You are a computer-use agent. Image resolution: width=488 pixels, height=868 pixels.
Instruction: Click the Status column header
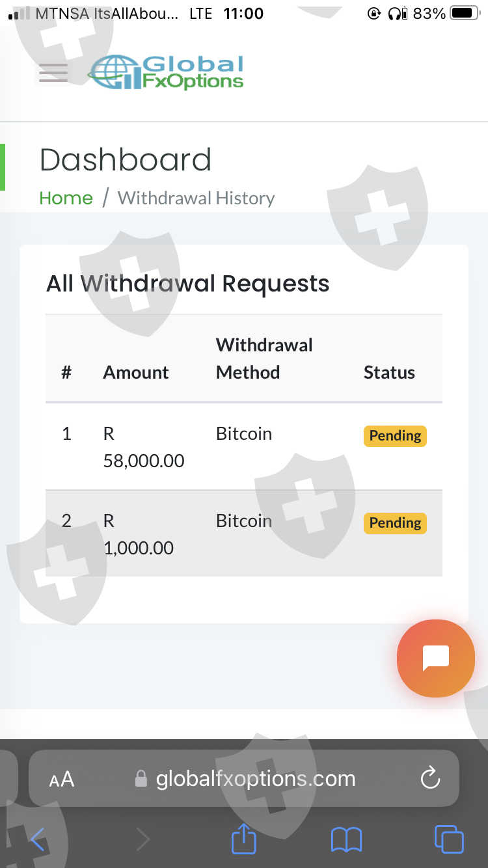click(x=389, y=372)
